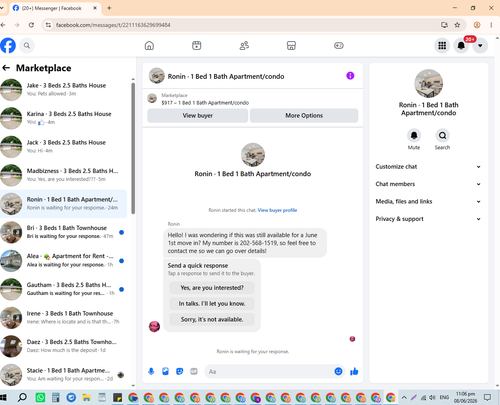Click the browser address bar URL
Screen dimensions: 500x405
pyautogui.click(x=113, y=25)
